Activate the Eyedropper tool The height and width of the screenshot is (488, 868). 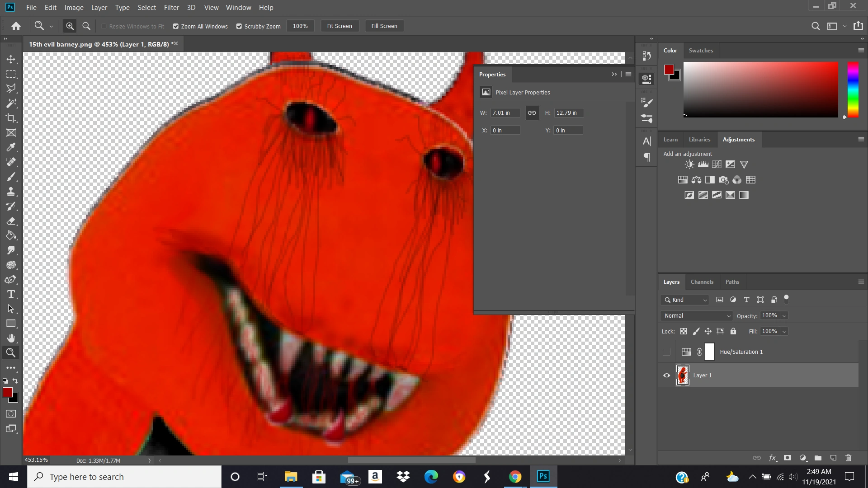pos(11,147)
